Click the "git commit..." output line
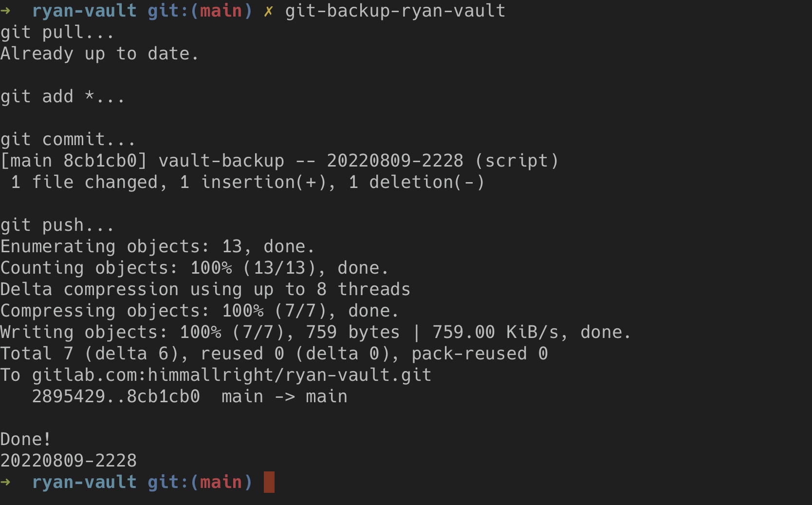The height and width of the screenshot is (505, 812). point(68,139)
